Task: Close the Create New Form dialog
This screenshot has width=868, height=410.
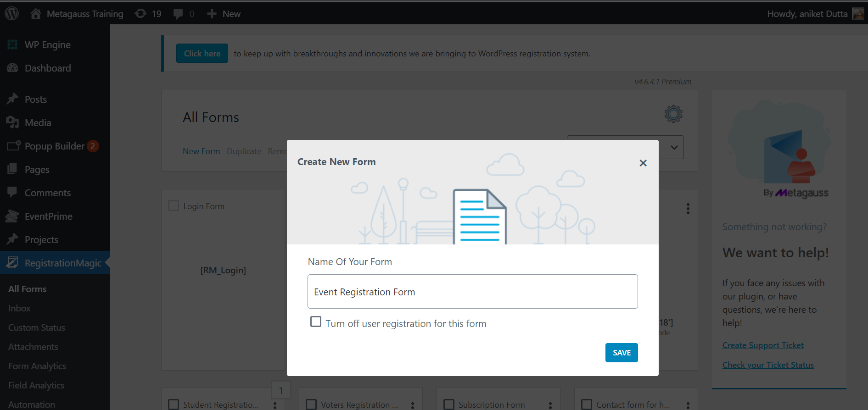Action: click(x=643, y=163)
